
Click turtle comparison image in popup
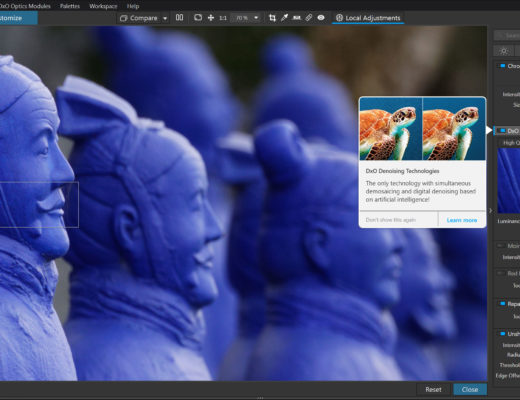pyautogui.click(x=422, y=129)
